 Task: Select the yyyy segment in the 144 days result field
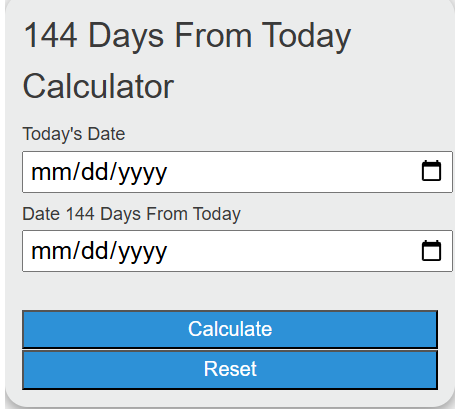tap(142, 252)
